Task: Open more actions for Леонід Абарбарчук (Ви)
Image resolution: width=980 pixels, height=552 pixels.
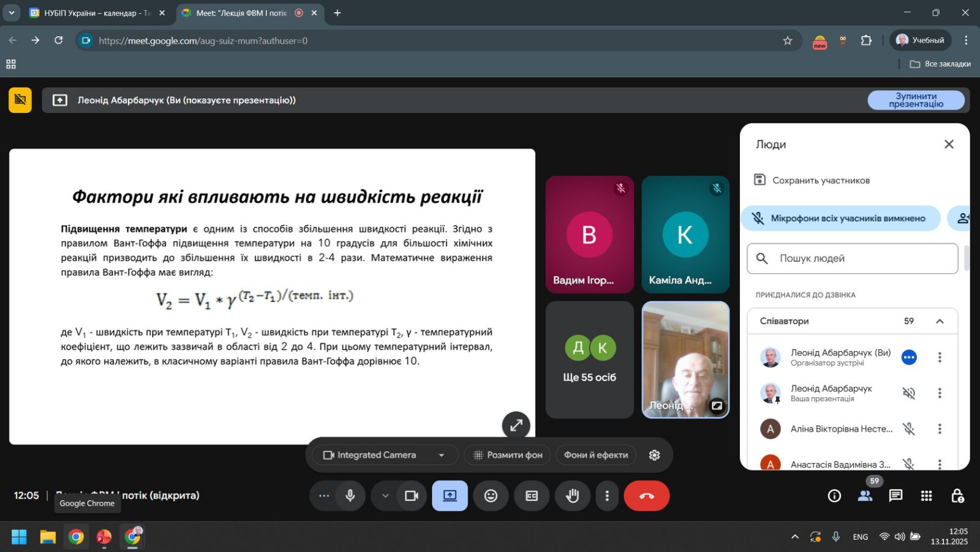Action: tap(940, 357)
